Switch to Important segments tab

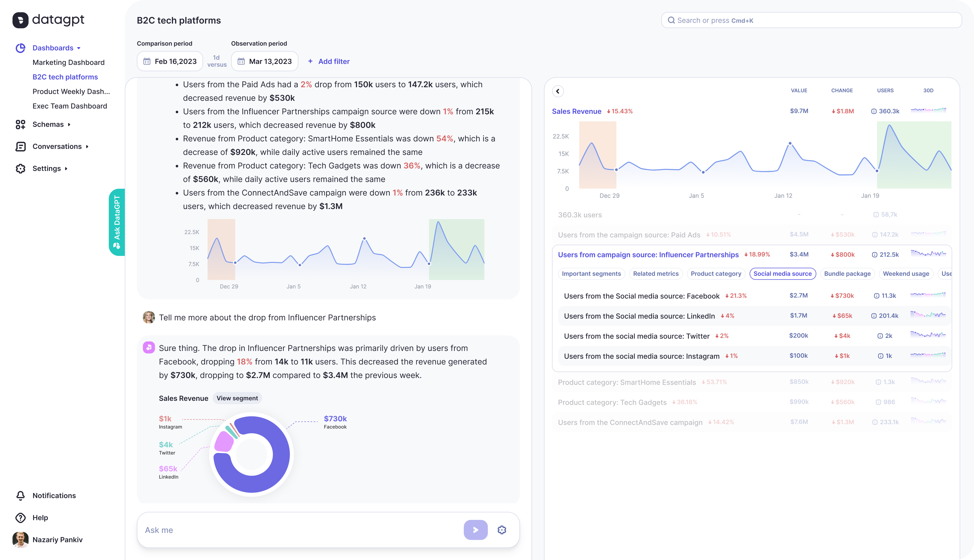pos(591,273)
